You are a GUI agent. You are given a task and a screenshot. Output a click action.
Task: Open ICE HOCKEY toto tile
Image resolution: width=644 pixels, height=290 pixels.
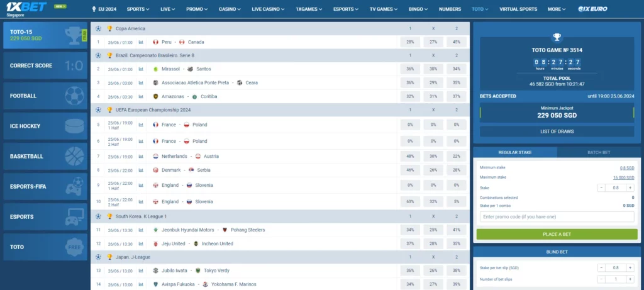point(45,126)
